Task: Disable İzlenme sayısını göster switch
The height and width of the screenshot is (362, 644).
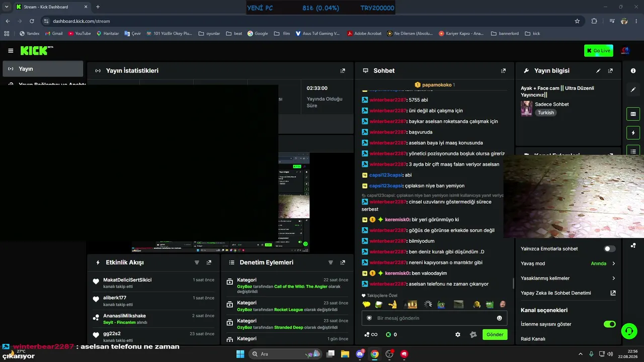Action: (x=609, y=324)
